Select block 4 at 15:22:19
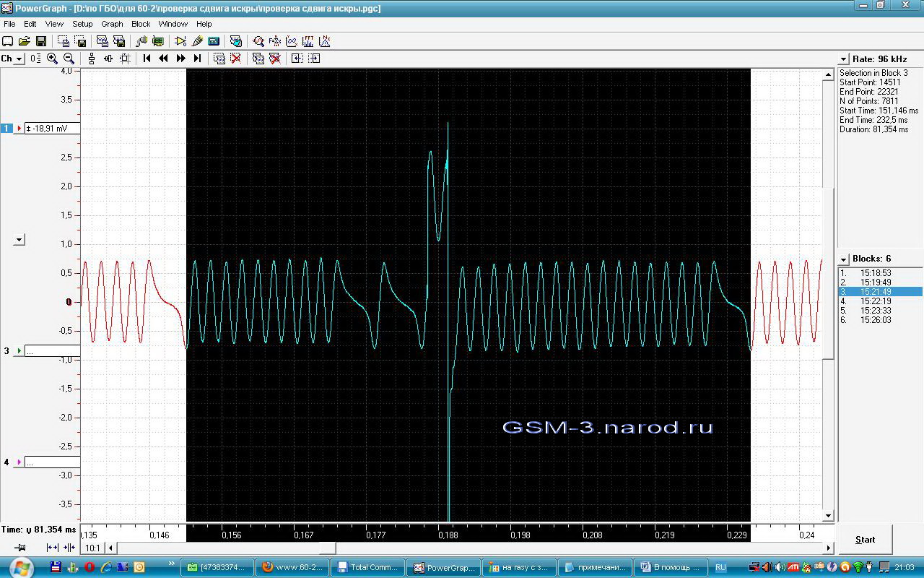This screenshot has width=924, height=578. [x=880, y=301]
